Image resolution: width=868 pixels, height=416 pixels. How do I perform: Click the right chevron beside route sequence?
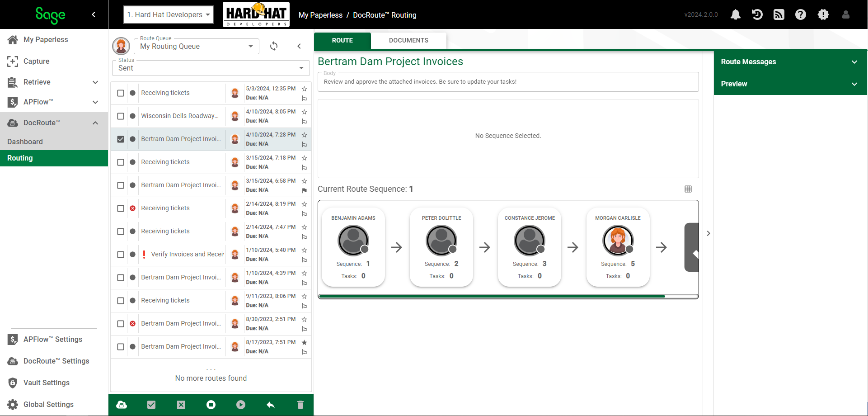(x=708, y=233)
